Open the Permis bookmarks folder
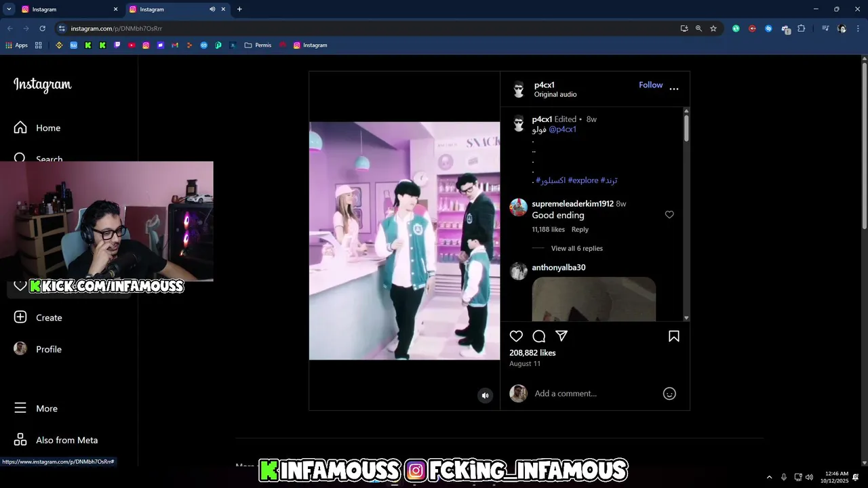This screenshot has width=868, height=488. point(258,45)
